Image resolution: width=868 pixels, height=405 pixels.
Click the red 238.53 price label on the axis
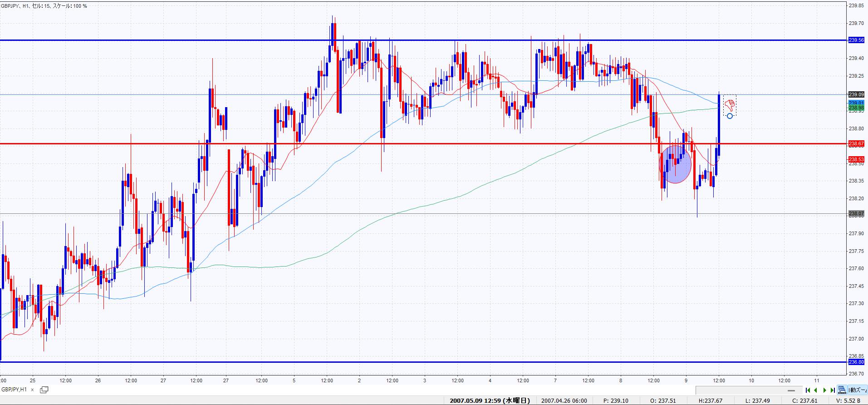click(x=856, y=159)
